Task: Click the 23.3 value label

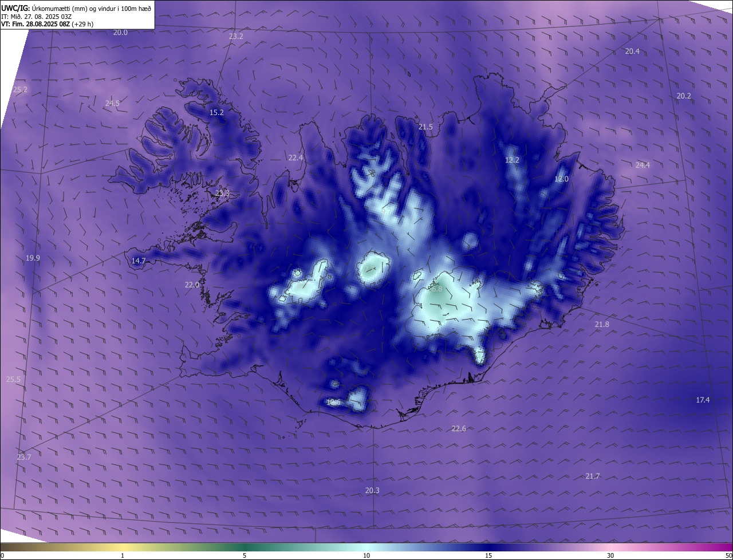Action: click(x=222, y=194)
